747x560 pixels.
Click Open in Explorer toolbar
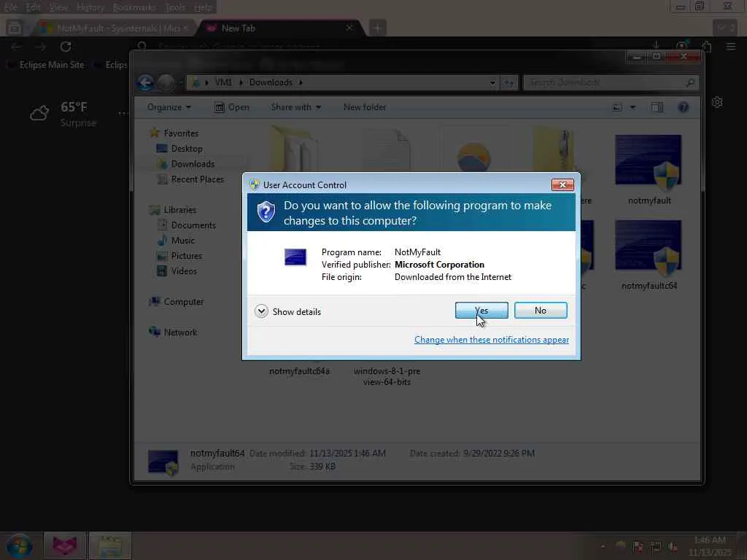click(232, 107)
